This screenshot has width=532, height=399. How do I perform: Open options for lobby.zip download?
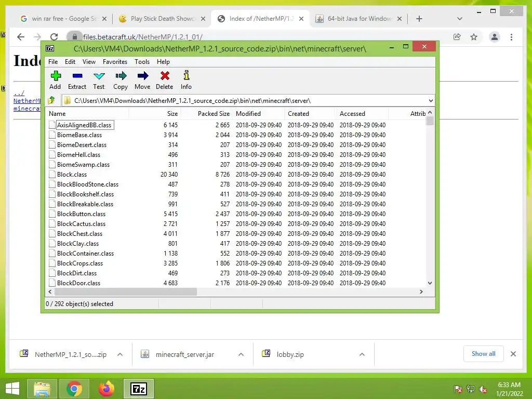362,354
